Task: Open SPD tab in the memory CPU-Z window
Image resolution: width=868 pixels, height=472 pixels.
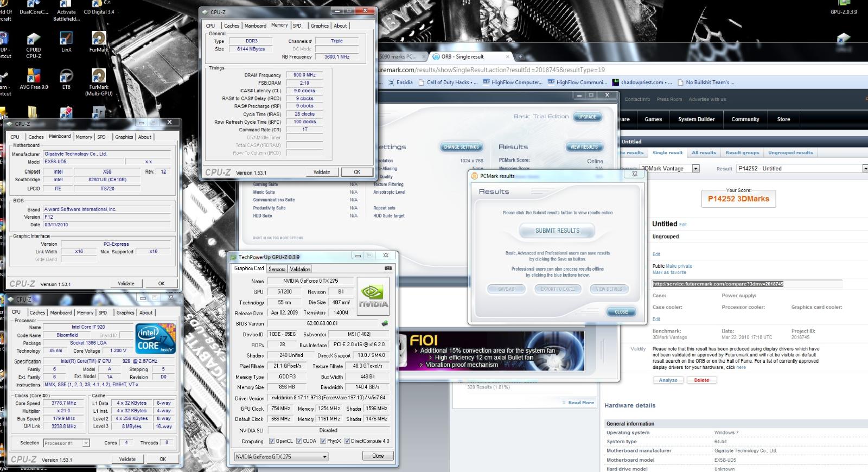Action: click(297, 25)
